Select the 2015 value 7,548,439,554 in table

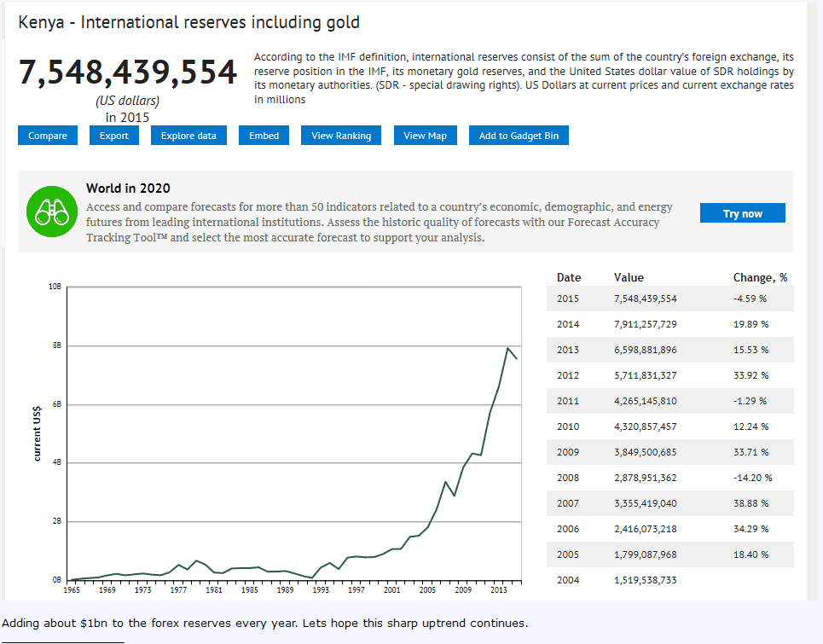click(x=646, y=299)
